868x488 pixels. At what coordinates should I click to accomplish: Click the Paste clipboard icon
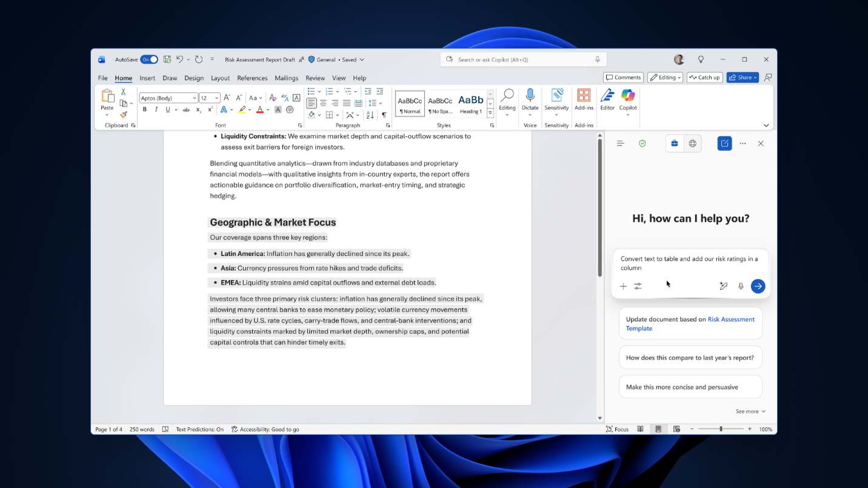[x=107, y=96]
